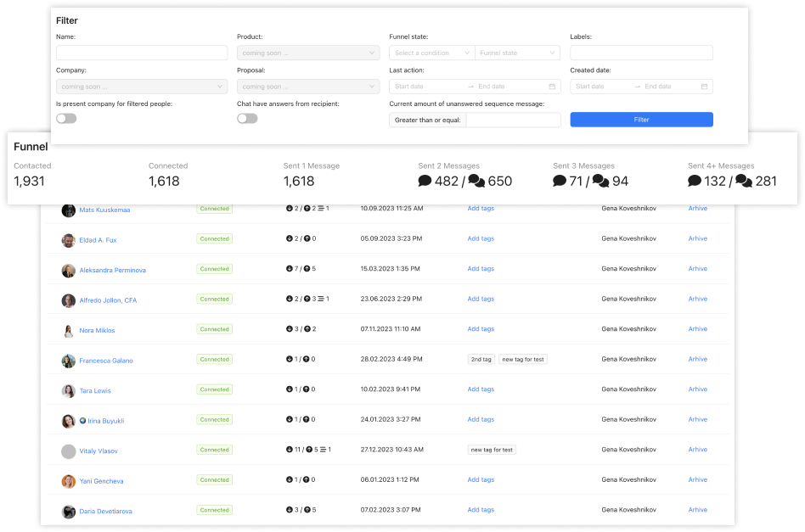Click the globe icon beside Irina Buyukli

(83, 421)
